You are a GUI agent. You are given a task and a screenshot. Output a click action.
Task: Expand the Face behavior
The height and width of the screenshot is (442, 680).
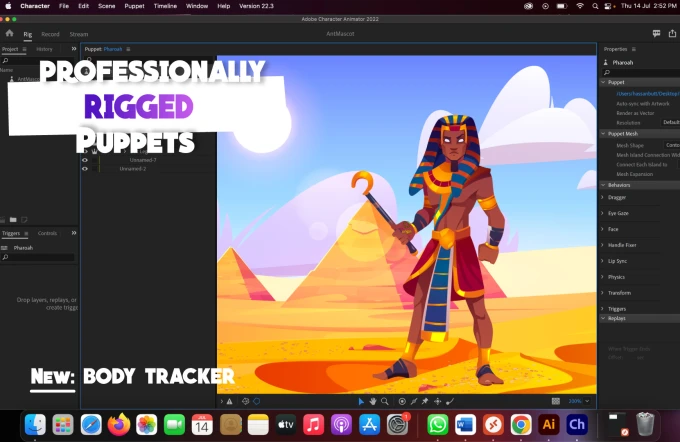[602, 229]
